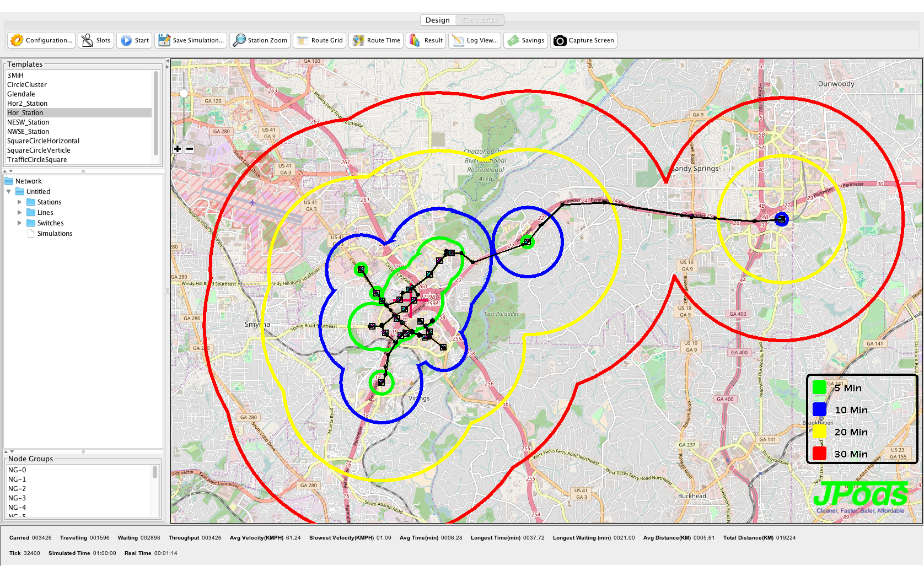Viewport: 924px width, 566px height.
Task: Select NG-2 in Node Groups list
Action: coord(17,489)
